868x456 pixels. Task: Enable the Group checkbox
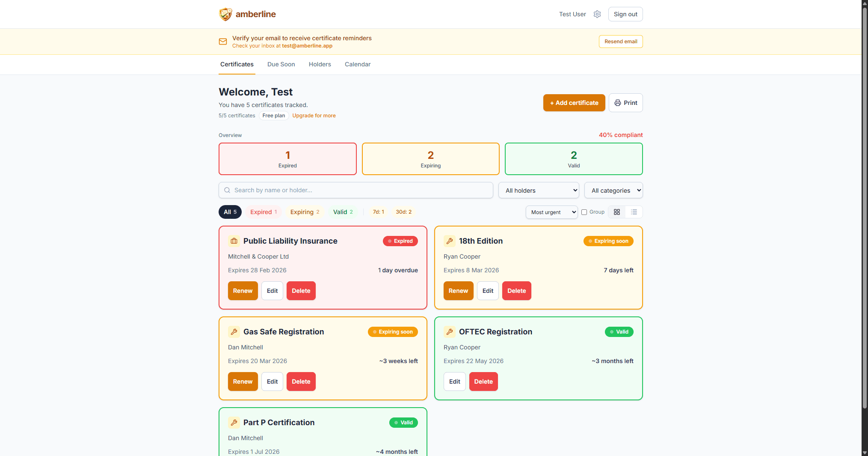[584, 212]
